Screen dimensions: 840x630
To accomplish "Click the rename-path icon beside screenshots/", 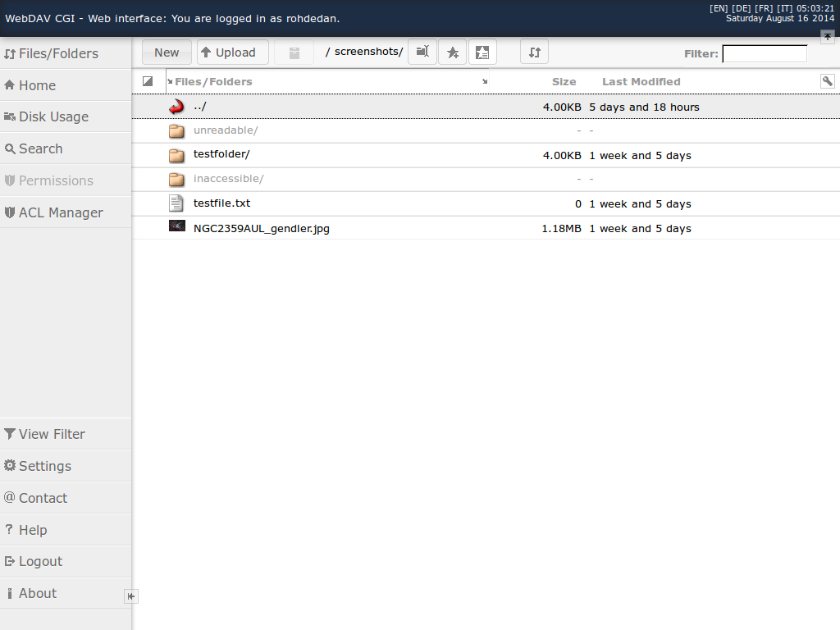I will 422,52.
